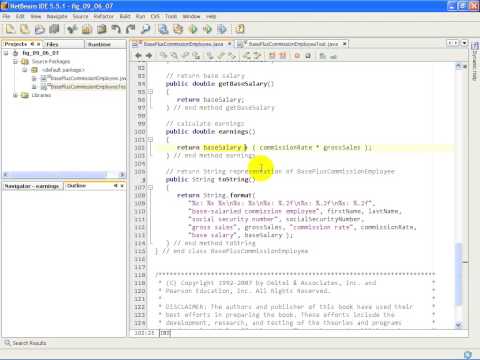Image resolution: width=480 pixels, height=360 pixels.
Task: Click the editor Back arrow icon
Action: click(x=138, y=56)
